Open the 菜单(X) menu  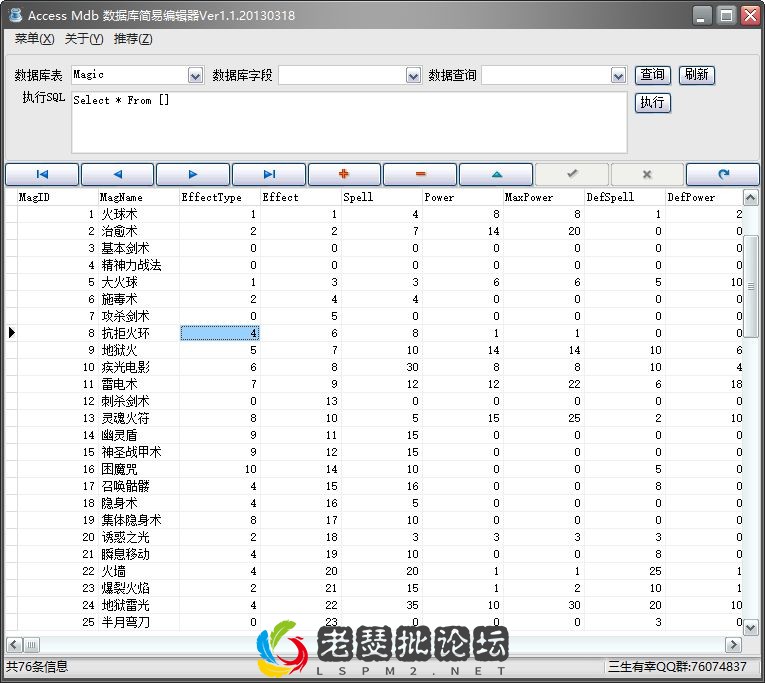(34, 39)
